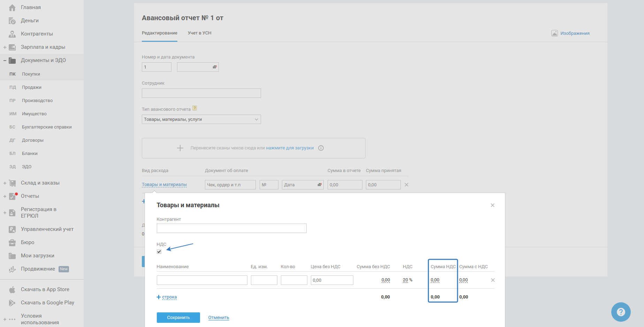The image size is (644, 327).
Task: Click the info icon in upload area
Action: click(321, 148)
